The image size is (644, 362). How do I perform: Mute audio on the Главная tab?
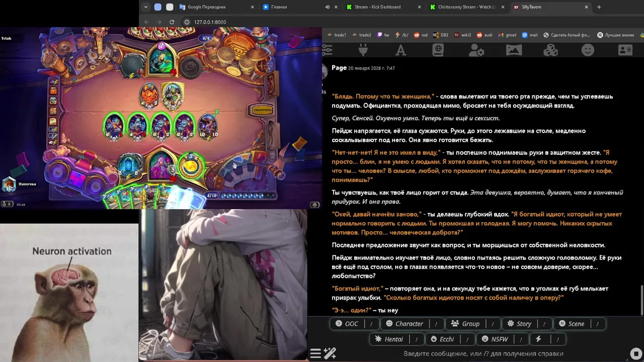point(328,7)
